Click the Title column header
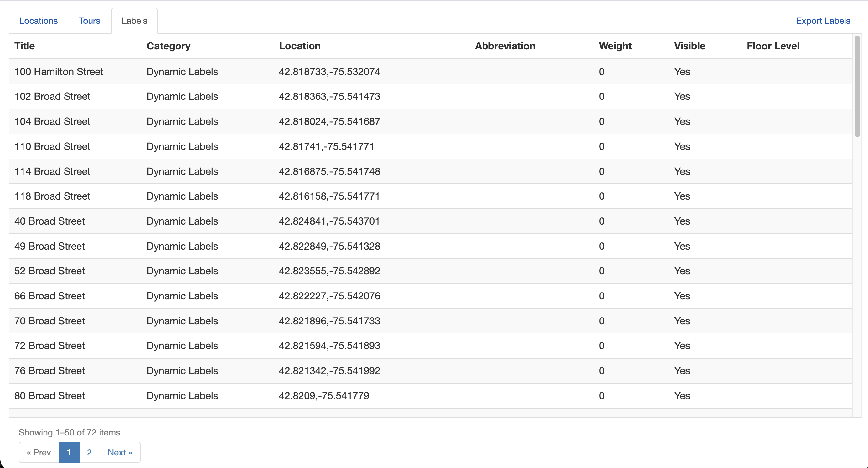Screen dimensions: 868x468 pos(25,46)
